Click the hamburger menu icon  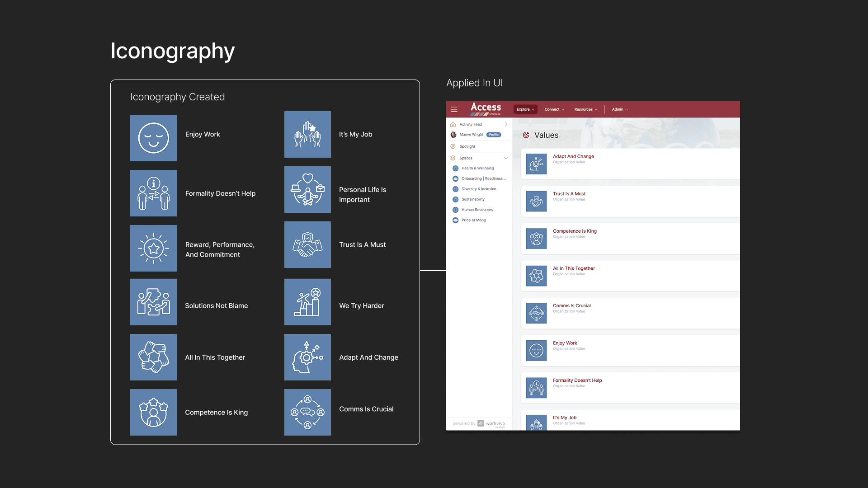tap(454, 109)
